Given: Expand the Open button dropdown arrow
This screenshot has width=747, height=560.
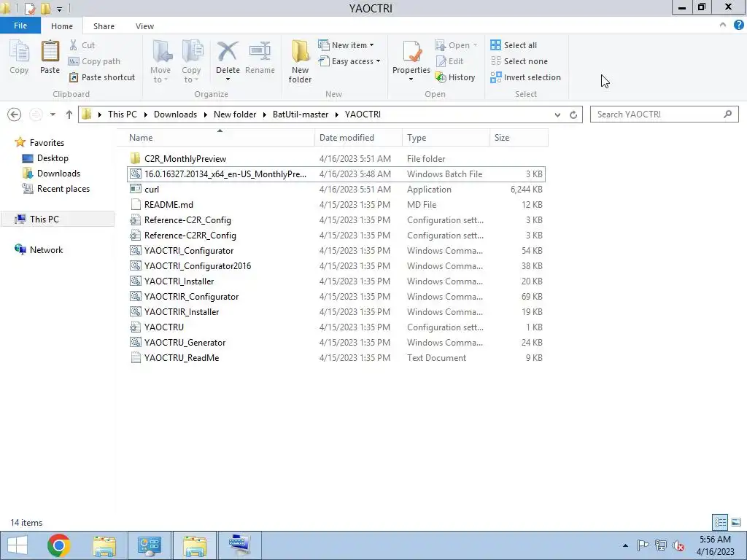Looking at the screenshot, I should 475,45.
